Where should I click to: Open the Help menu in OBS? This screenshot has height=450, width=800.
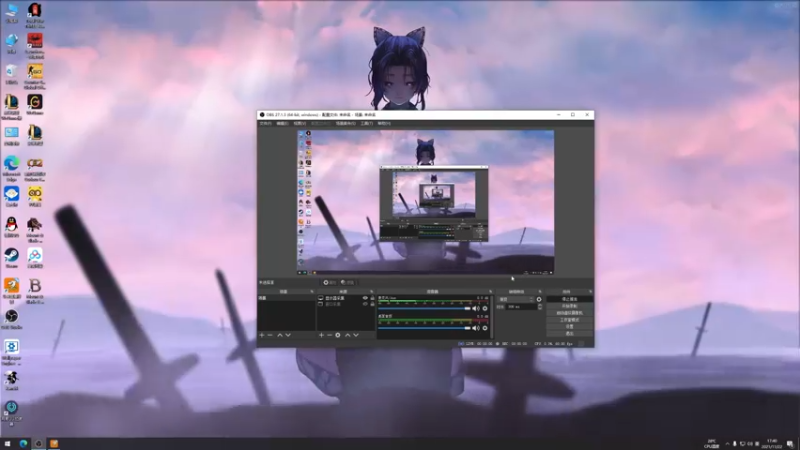(384, 123)
